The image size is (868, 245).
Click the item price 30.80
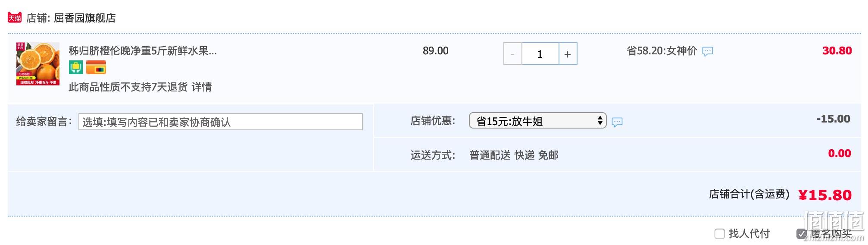[837, 51]
